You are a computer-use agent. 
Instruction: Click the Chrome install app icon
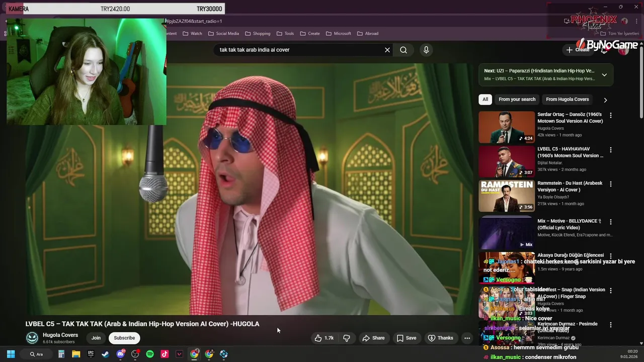[x=567, y=21]
